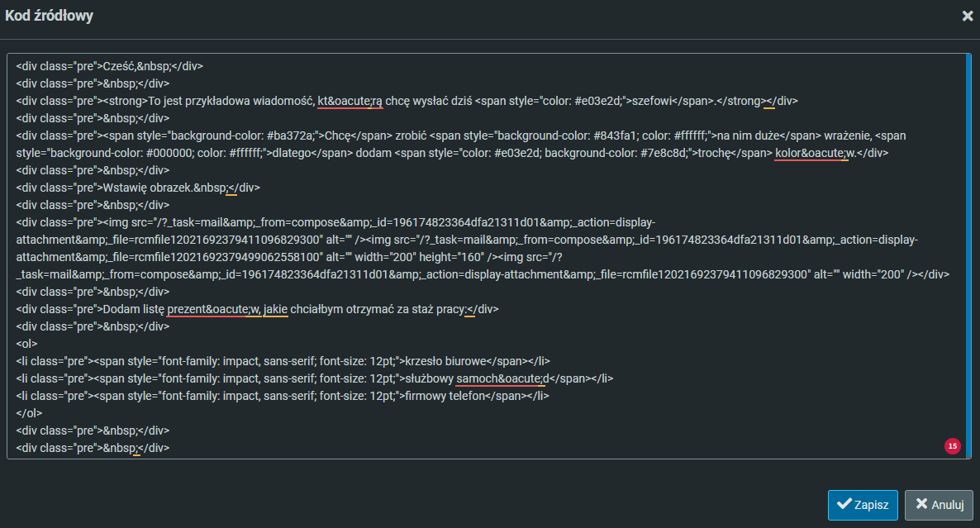Cancel changes with the Anuluj button

coord(939,505)
